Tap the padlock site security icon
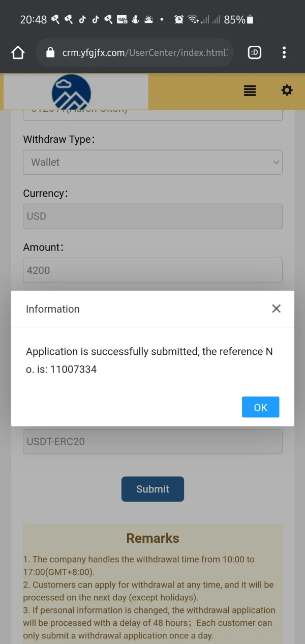 click(x=50, y=52)
